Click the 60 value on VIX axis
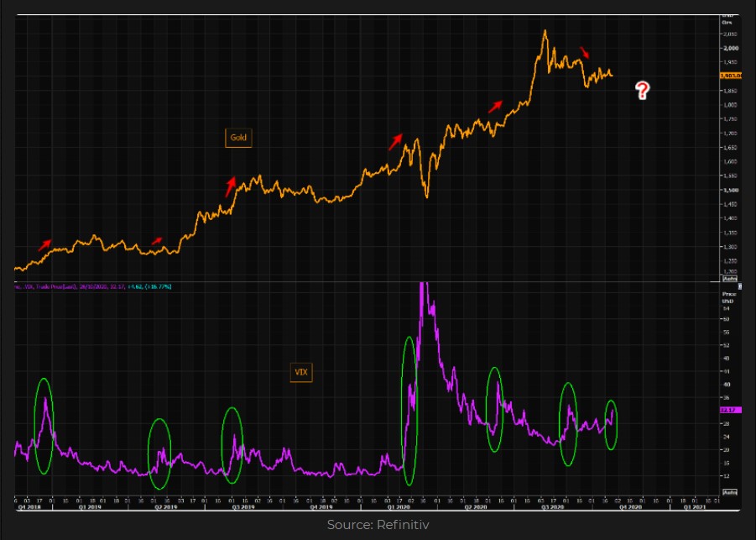Image resolution: width=756 pixels, height=540 pixels. (x=726, y=319)
